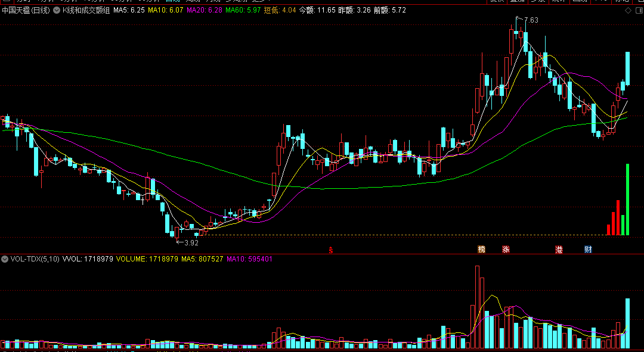This screenshot has height=352, width=644.
Task: Click the red S marker below the chart
Action: [x=330, y=250]
